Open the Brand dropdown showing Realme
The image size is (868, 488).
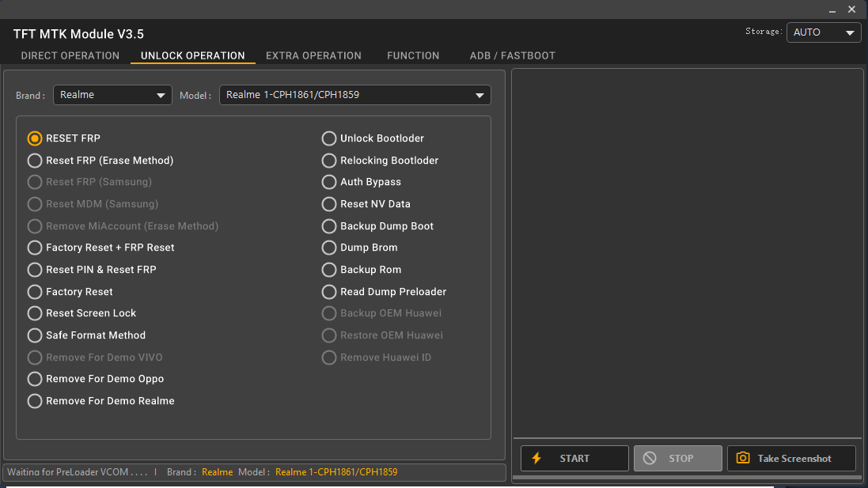tap(112, 95)
